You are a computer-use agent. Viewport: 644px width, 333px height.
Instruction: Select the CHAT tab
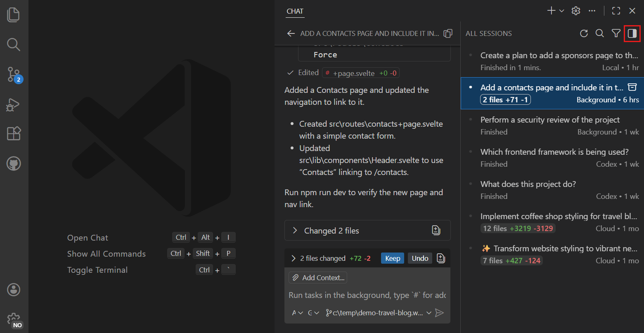(295, 11)
